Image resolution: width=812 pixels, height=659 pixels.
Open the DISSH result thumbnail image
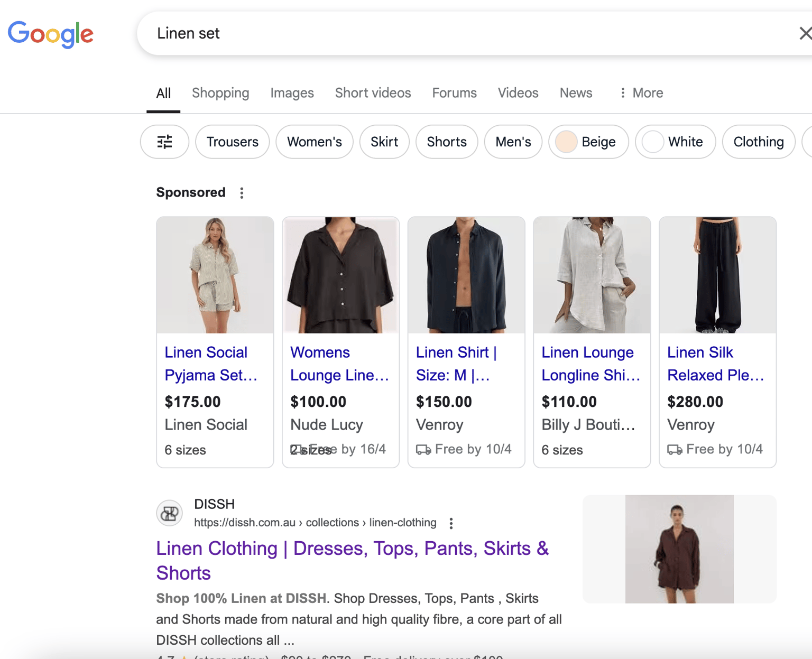click(x=679, y=549)
